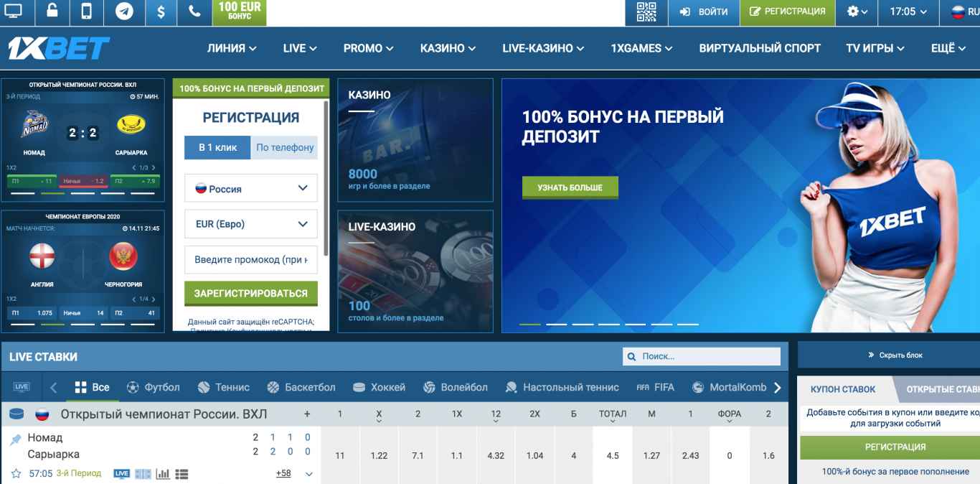Click the padlock access icon in top bar

coord(52,11)
